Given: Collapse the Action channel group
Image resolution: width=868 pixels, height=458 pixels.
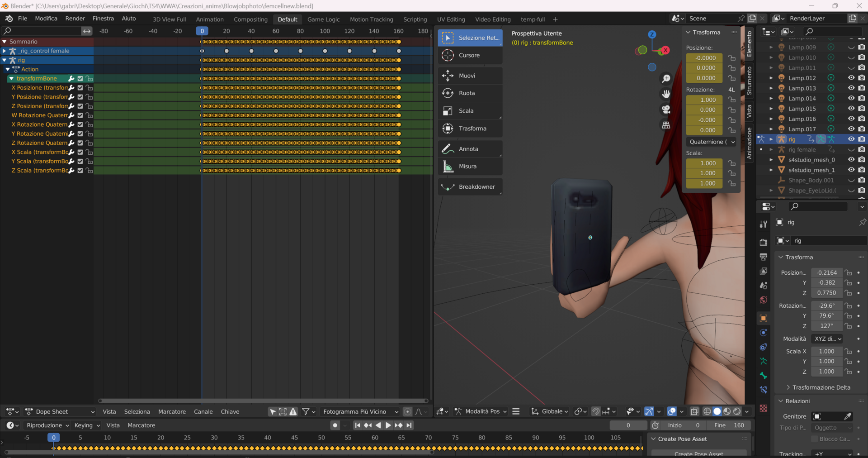Looking at the screenshot, I should point(8,69).
